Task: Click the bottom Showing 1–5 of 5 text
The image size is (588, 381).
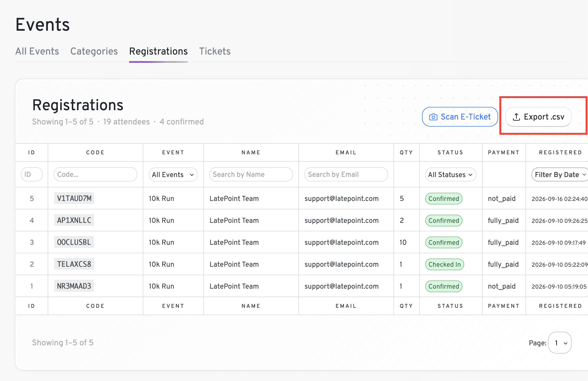Action: (x=63, y=343)
